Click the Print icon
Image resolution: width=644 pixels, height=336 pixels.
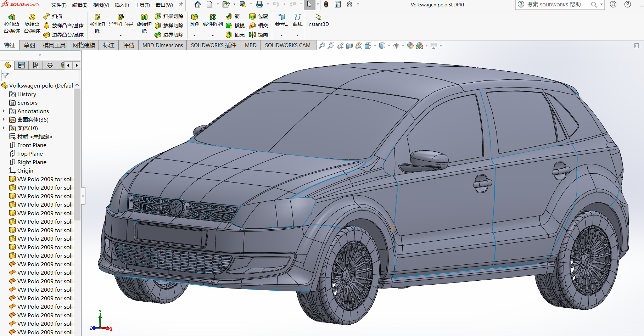point(259,5)
